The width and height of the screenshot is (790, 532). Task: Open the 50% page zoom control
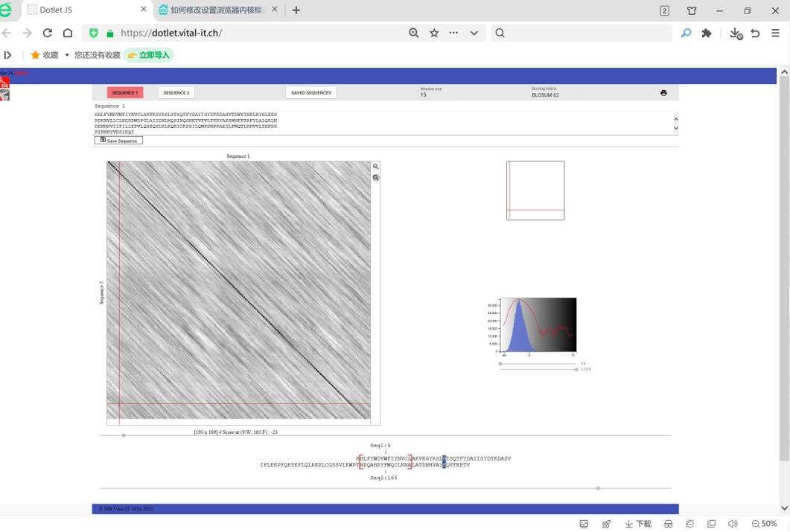[764, 524]
